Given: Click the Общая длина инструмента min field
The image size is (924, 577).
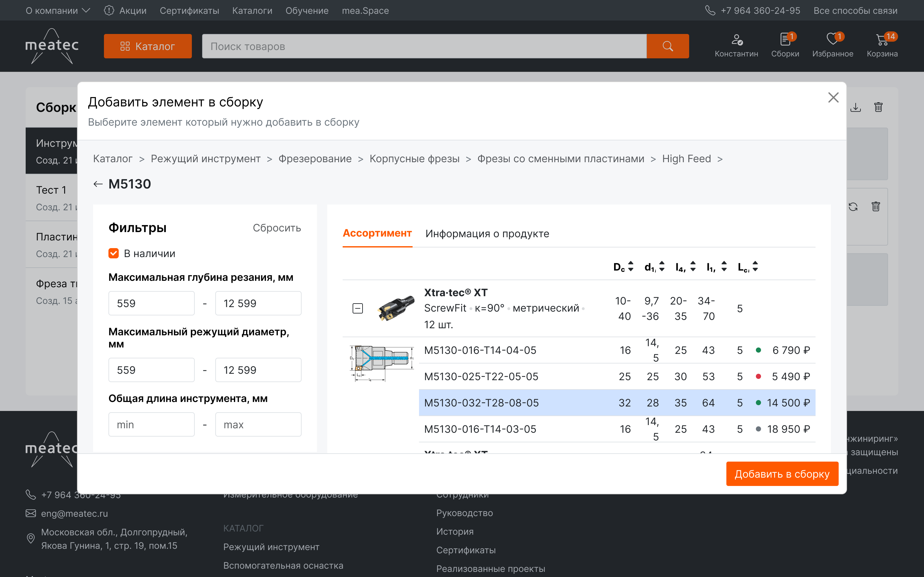Looking at the screenshot, I should tap(151, 424).
